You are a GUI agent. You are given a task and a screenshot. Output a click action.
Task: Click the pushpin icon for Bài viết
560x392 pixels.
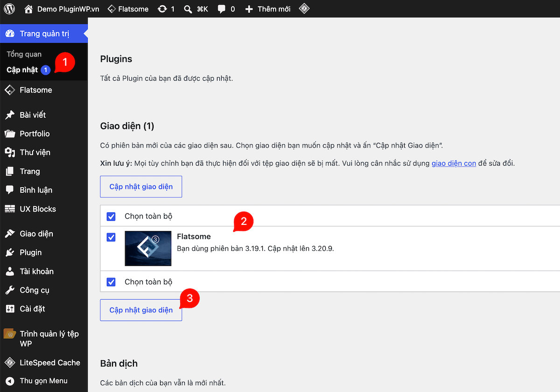(10, 115)
